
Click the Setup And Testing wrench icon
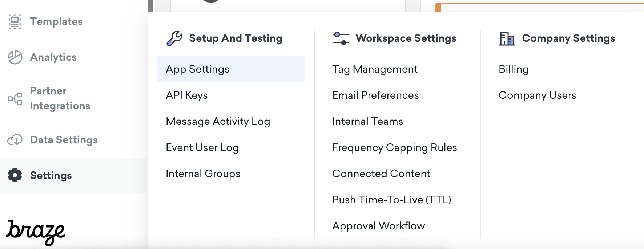[174, 38]
